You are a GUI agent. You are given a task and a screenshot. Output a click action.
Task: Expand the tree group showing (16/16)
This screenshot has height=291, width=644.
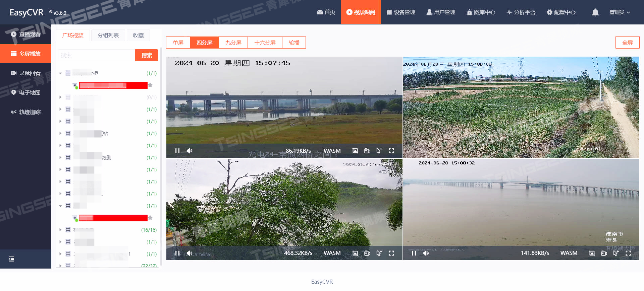point(60,230)
